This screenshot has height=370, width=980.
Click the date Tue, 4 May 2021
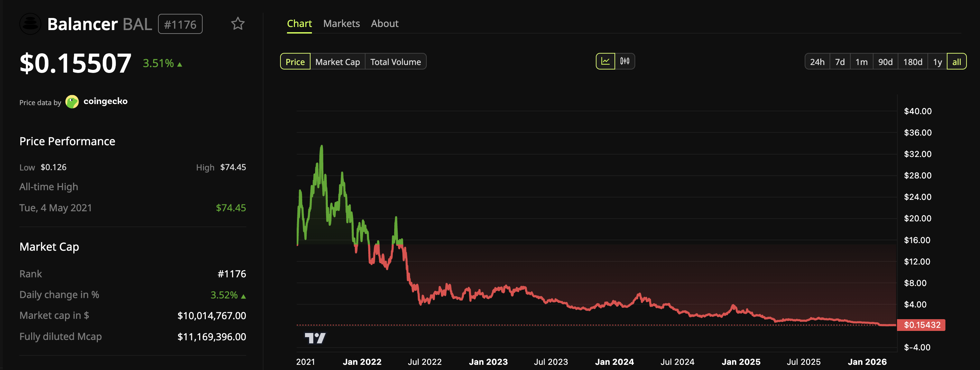coord(56,207)
